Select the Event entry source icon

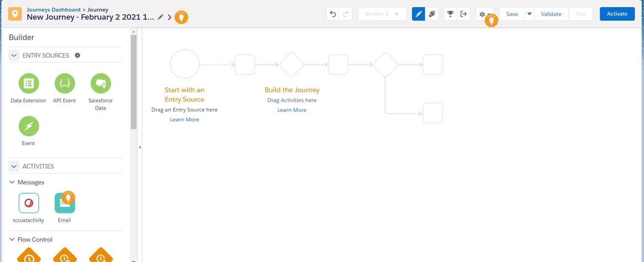click(28, 125)
